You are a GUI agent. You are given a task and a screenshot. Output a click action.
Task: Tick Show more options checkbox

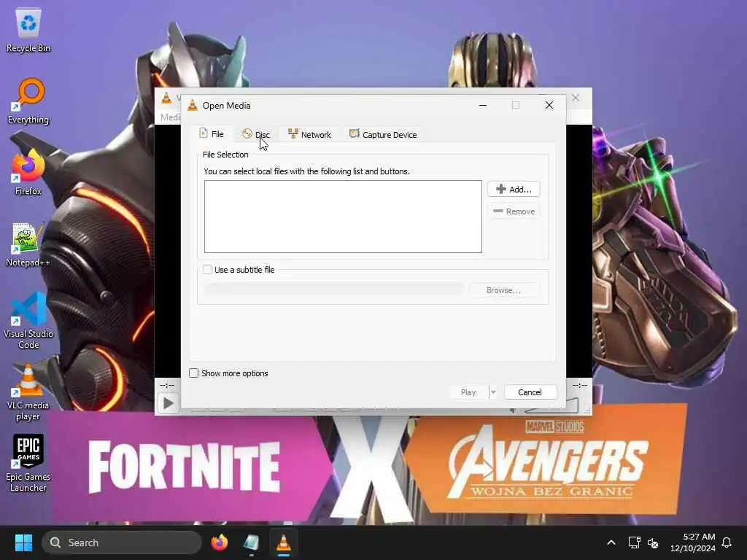point(193,373)
